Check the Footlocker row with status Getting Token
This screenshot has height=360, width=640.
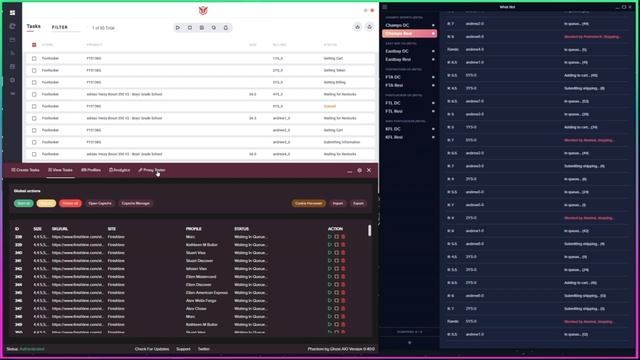[34, 71]
